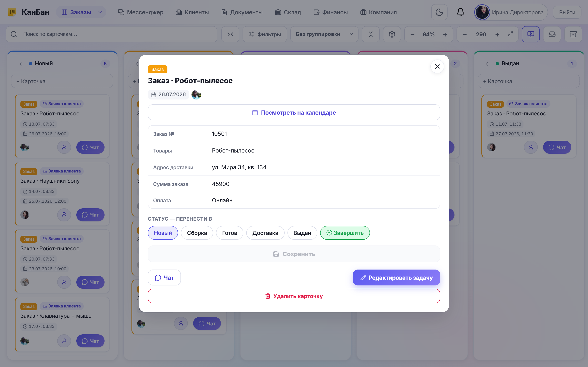The image size is (588, 367).
Task: Go to the Финансы section
Action: pyautogui.click(x=331, y=12)
